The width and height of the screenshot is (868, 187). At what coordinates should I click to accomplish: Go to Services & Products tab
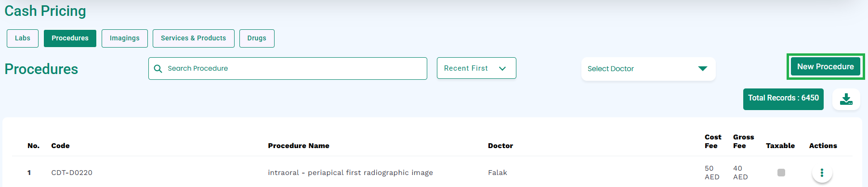194,38
